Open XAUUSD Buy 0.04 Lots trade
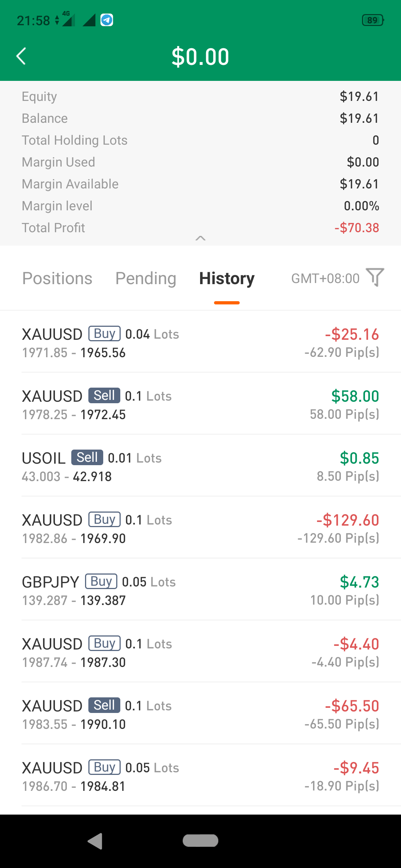401x868 pixels. coord(200,342)
